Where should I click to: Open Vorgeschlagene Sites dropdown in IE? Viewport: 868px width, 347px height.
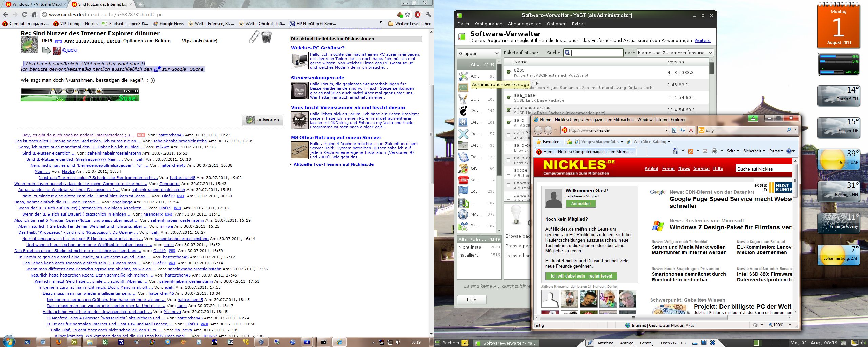622,142
